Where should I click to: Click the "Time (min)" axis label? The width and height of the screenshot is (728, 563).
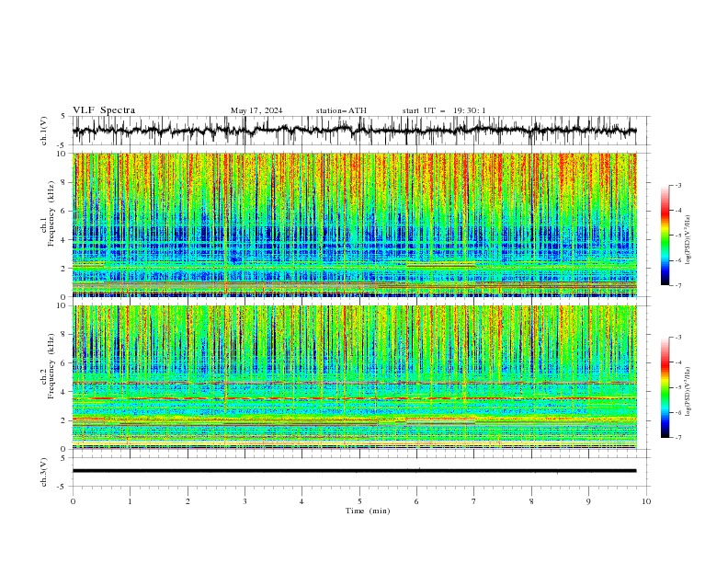point(368,511)
